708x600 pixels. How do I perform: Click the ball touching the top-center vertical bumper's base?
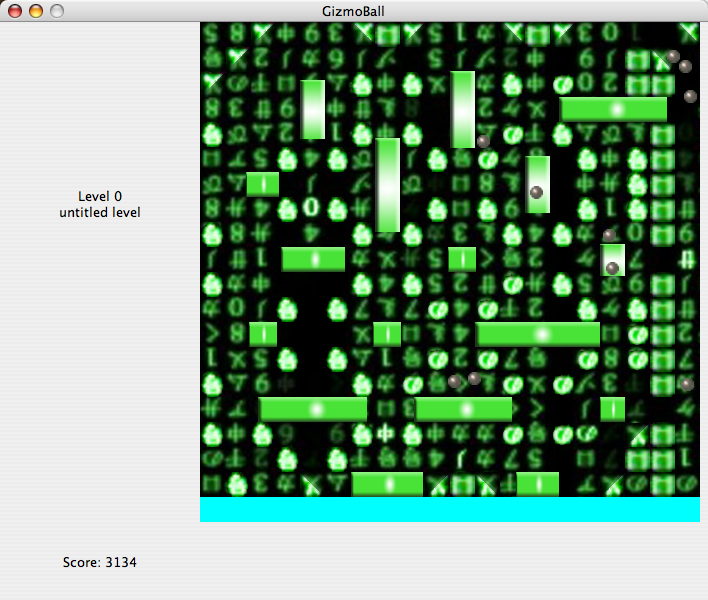pyautogui.click(x=483, y=141)
